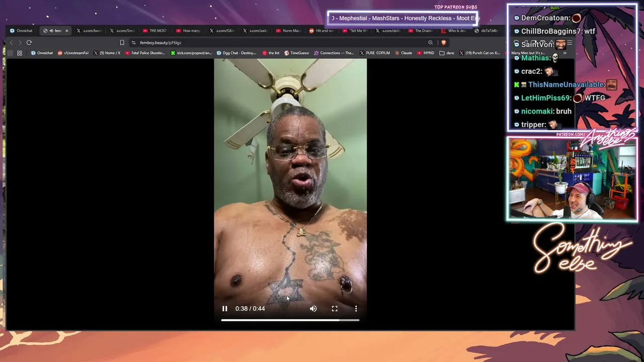Go back to the previous page
This screenshot has width=644, height=362.
pos(11,43)
